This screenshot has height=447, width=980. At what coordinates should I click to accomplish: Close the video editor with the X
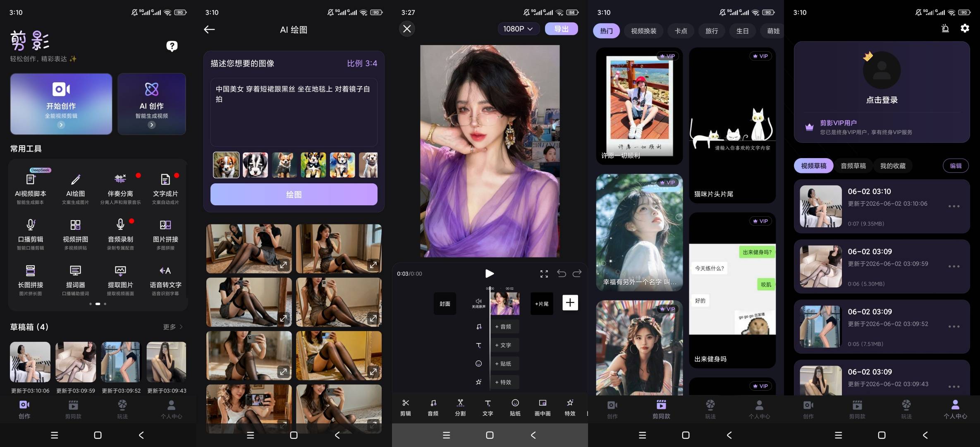(407, 29)
